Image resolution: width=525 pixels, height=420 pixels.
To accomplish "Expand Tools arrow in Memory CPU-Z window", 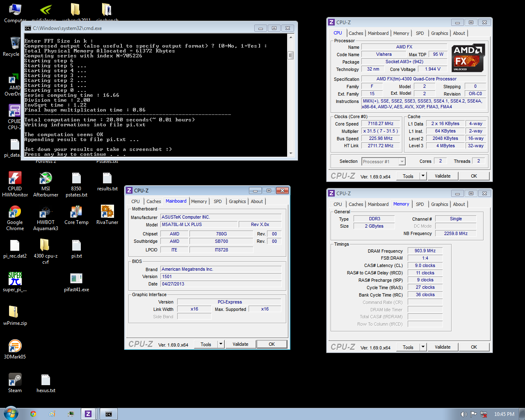I will pyautogui.click(x=423, y=347).
